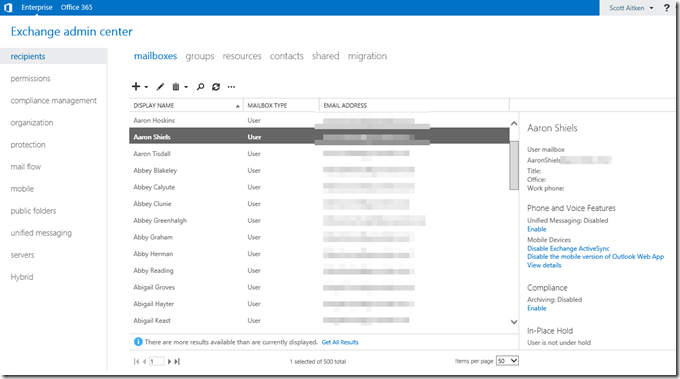Click the mailbox list scrollbar thumb
Viewport: 680px width, 379px height.
(514, 165)
